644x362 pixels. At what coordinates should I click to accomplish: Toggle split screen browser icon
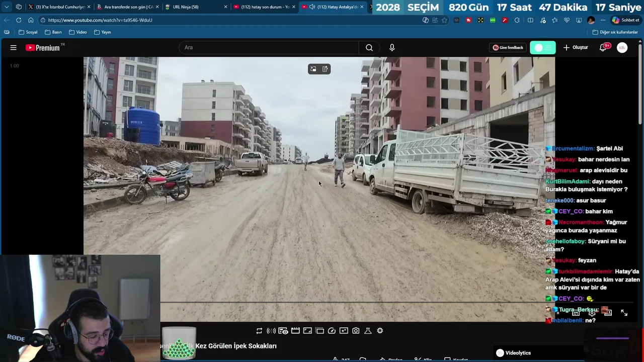[530, 20]
